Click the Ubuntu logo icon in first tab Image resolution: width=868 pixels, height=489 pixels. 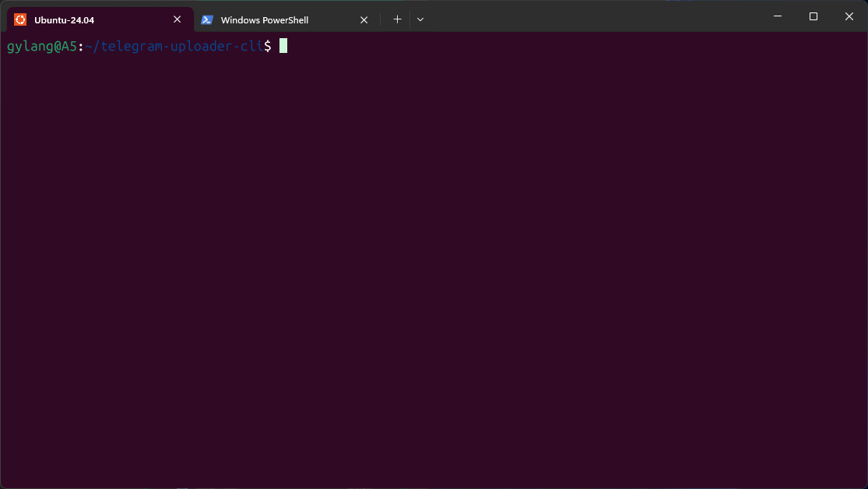pos(20,19)
